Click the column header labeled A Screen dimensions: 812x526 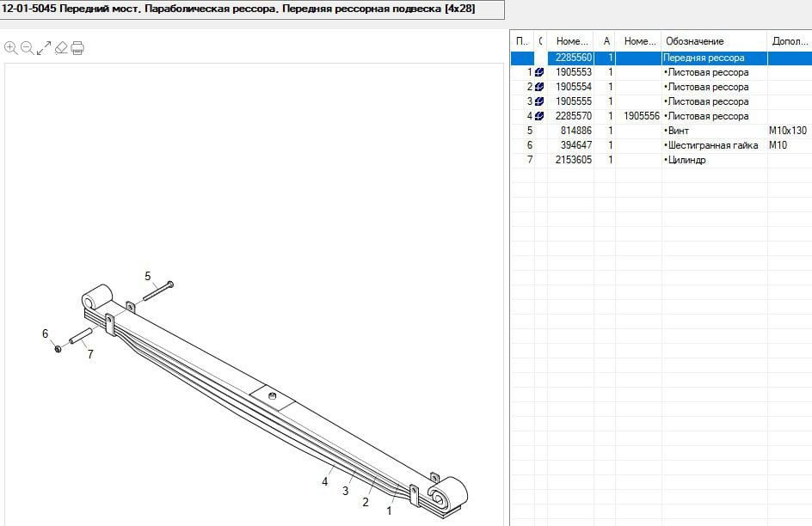607,41
